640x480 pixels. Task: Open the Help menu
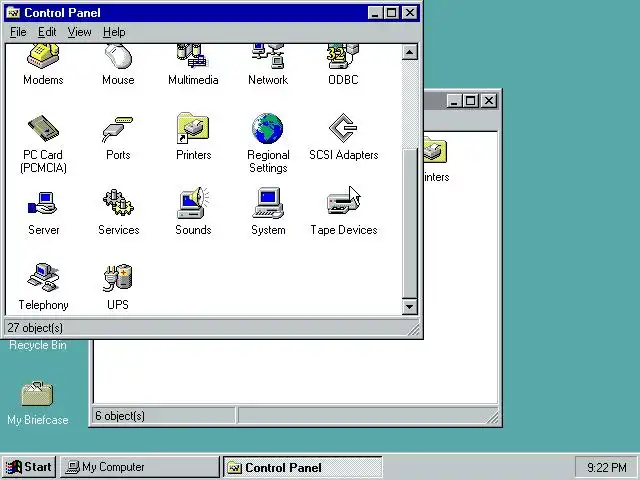114,32
